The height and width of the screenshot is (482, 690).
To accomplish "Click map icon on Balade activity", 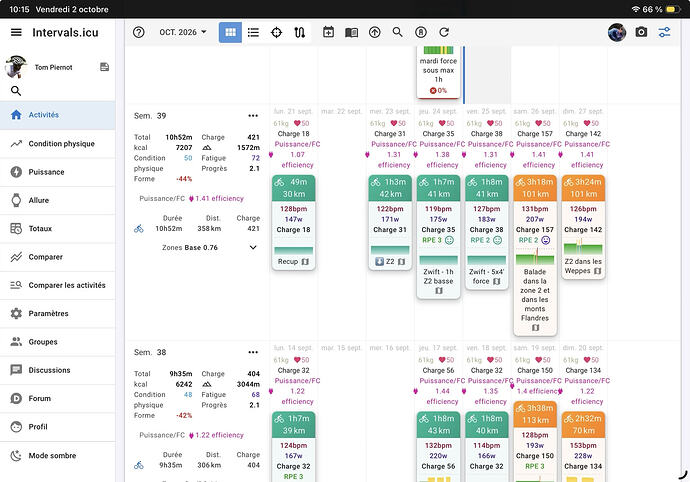I will click(x=535, y=327).
